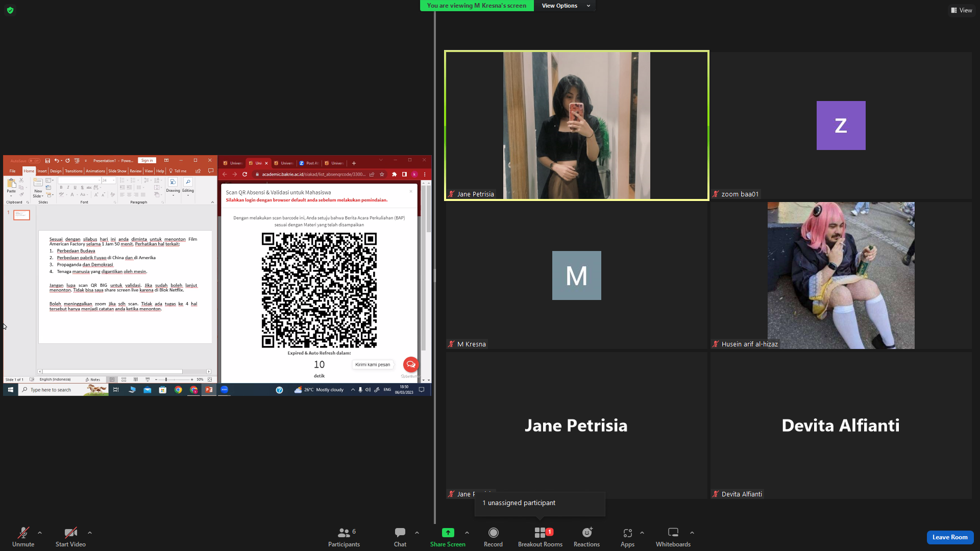This screenshot has height=551, width=980.
Task: Click the Mail icon on the shared taskbar
Action: 148,390
